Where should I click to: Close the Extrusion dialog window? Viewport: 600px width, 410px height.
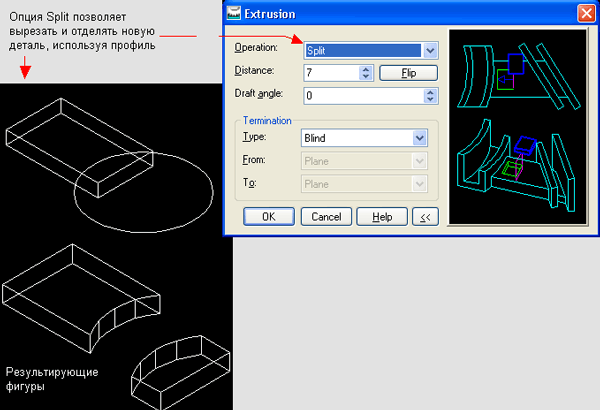584,14
